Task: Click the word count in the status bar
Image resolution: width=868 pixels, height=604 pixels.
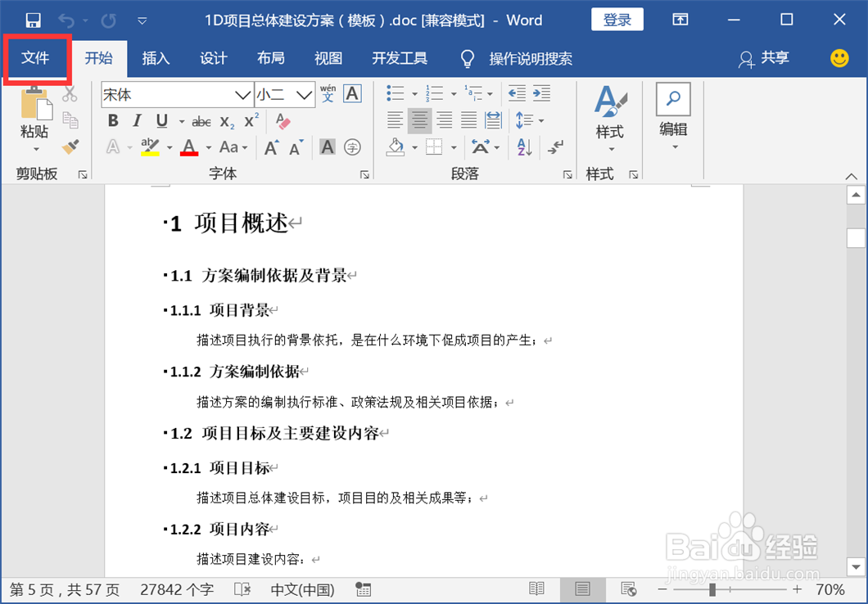Action: pyautogui.click(x=175, y=588)
